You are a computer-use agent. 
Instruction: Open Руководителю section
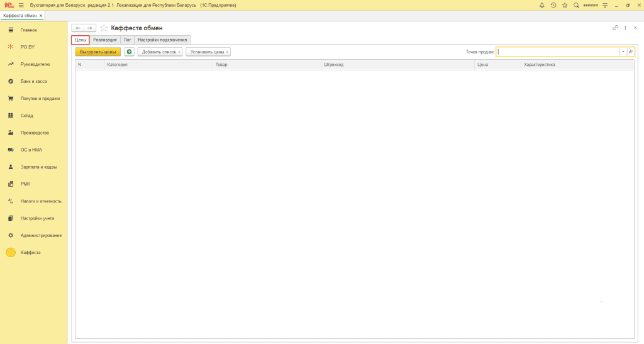tap(34, 64)
